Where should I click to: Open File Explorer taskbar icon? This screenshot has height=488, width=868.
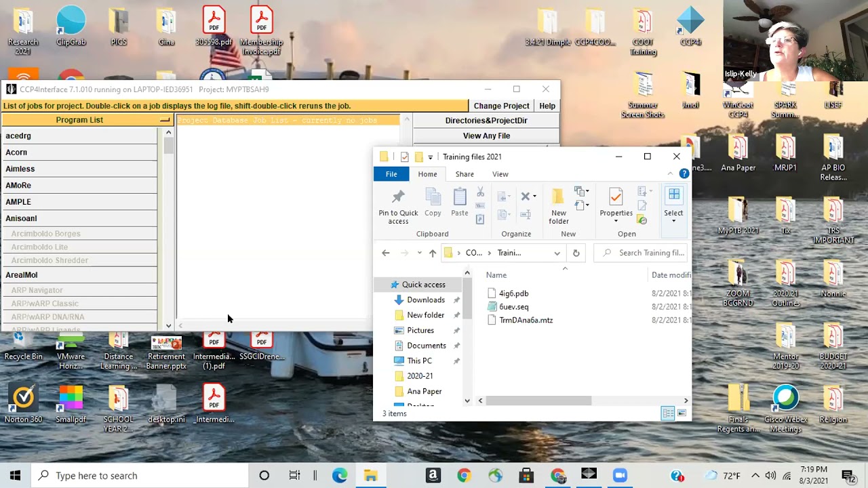(x=370, y=475)
